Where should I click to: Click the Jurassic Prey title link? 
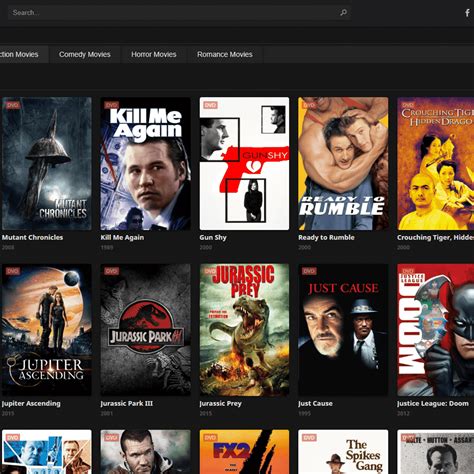(221, 403)
